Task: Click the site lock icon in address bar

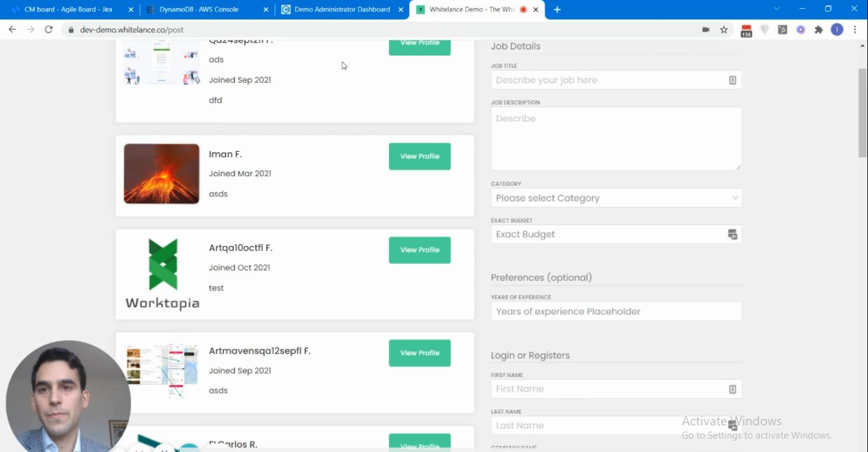Action: click(71, 30)
